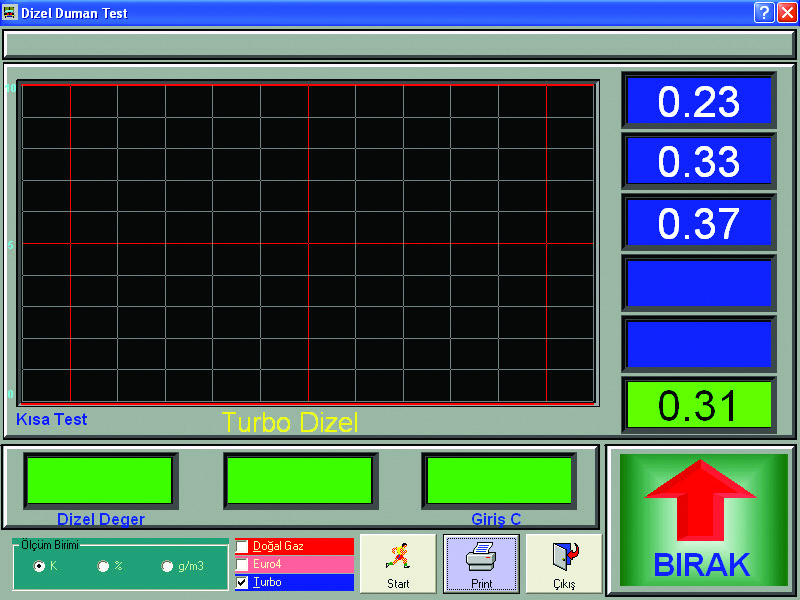800x600 pixels.
Task: Select the % measurement unit radio
Action: (103, 566)
